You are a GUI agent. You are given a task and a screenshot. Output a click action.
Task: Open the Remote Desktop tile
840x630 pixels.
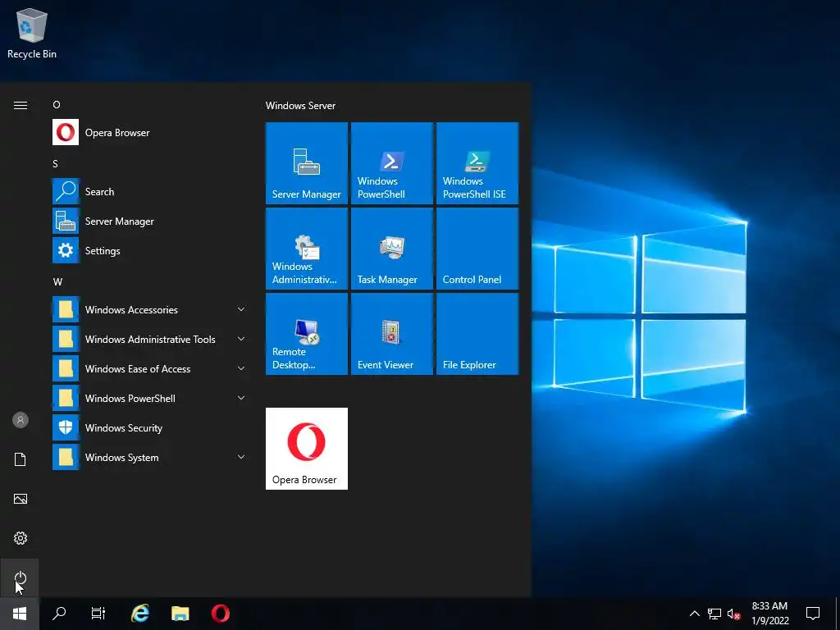pyautogui.click(x=307, y=334)
